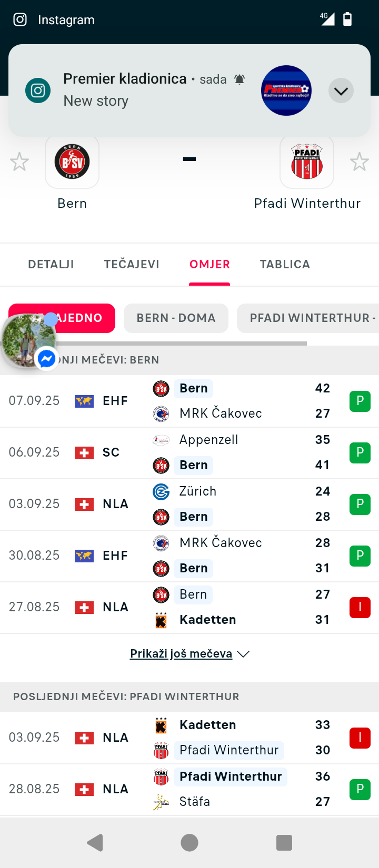Toggle the favorite star for Bern
The height and width of the screenshot is (868, 379).
coord(19,162)
